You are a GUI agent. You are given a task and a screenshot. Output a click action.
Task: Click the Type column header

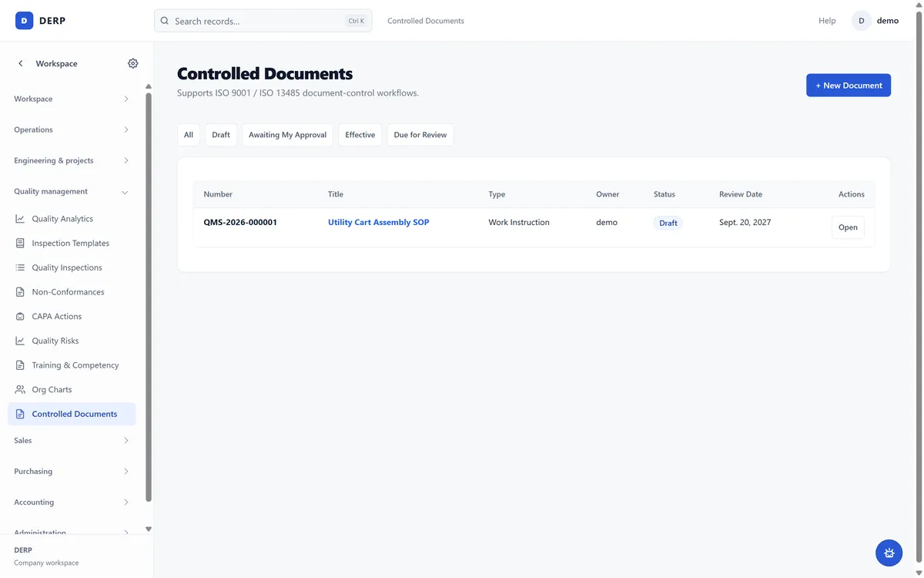pos(497,194)
